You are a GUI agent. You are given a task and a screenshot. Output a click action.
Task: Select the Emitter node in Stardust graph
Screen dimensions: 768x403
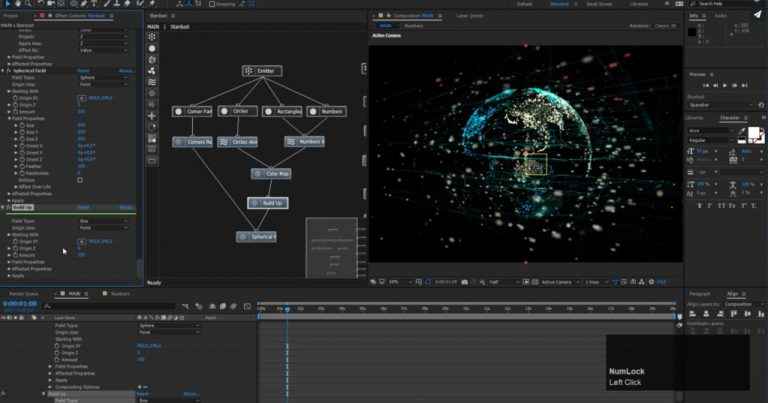click(261, 71)
